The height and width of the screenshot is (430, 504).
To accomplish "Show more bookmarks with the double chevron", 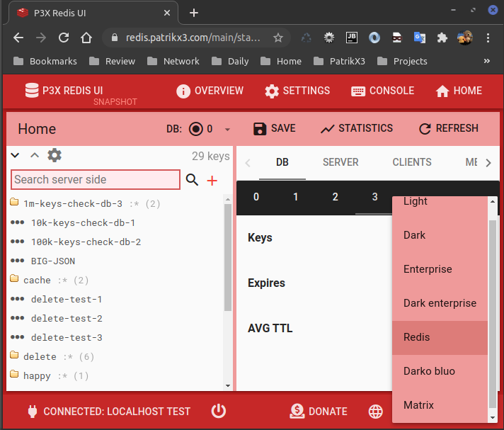I will (x=486, y=61).
